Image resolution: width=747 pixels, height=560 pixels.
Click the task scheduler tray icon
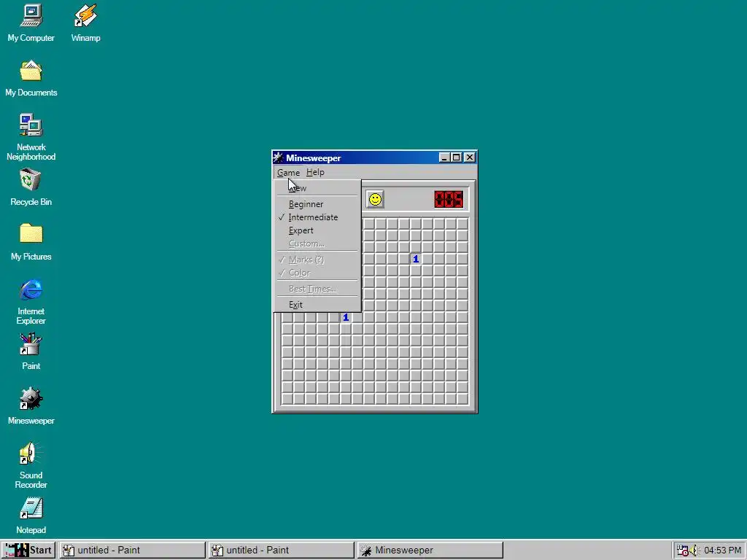[682, 550]
